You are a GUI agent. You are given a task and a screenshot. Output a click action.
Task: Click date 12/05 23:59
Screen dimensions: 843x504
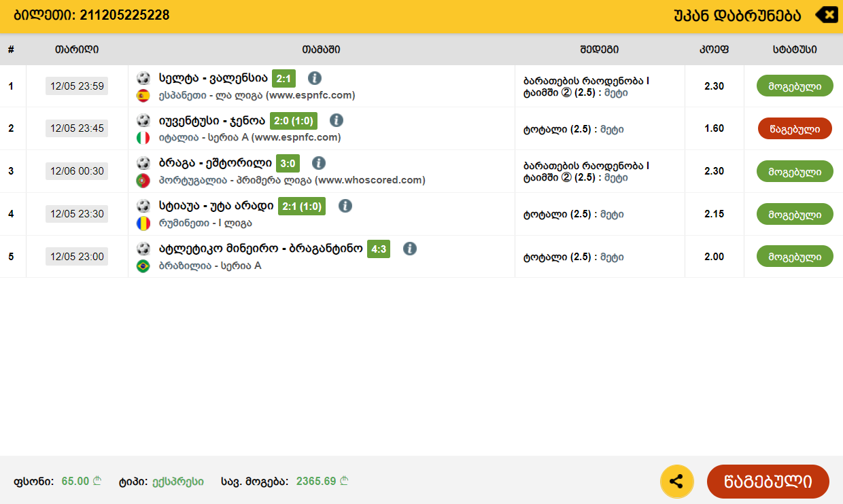77,86
